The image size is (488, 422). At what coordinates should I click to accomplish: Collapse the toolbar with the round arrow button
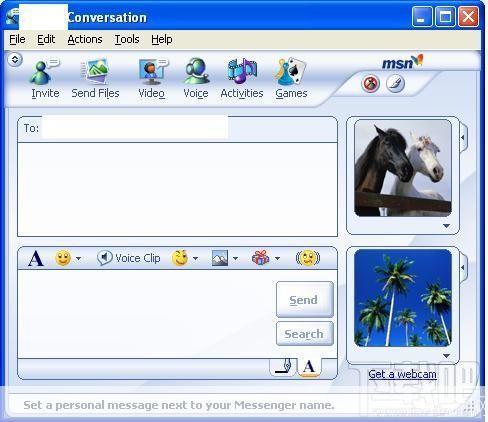click(x=15, y=60)
